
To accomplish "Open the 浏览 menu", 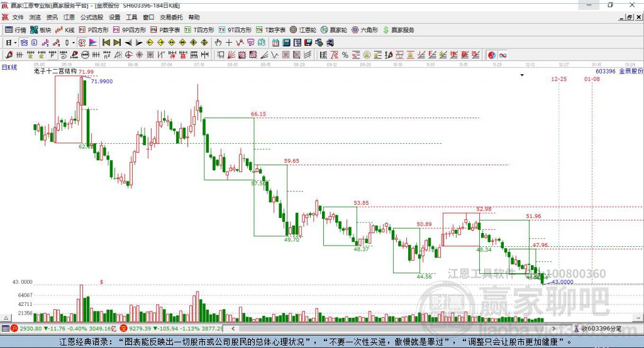I will [35, 17].
